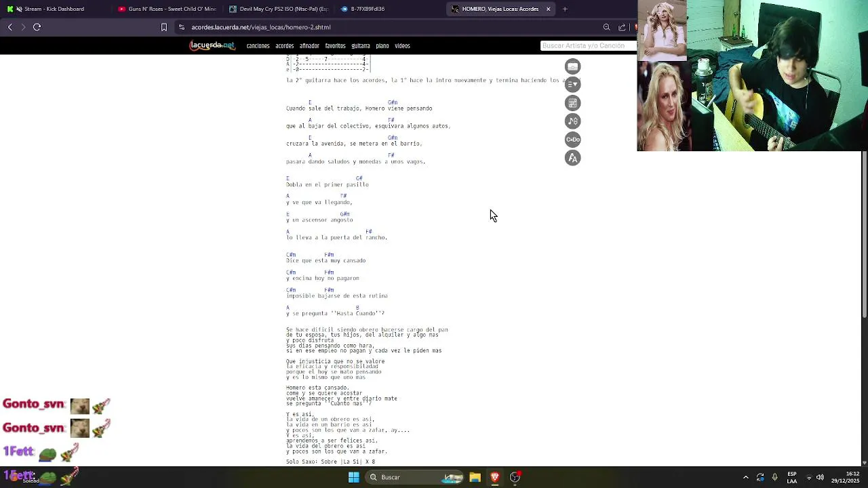Click lyric 'Que injusticia que no se valore'
The image size is (868, 488).
click(x=335, y=361)
